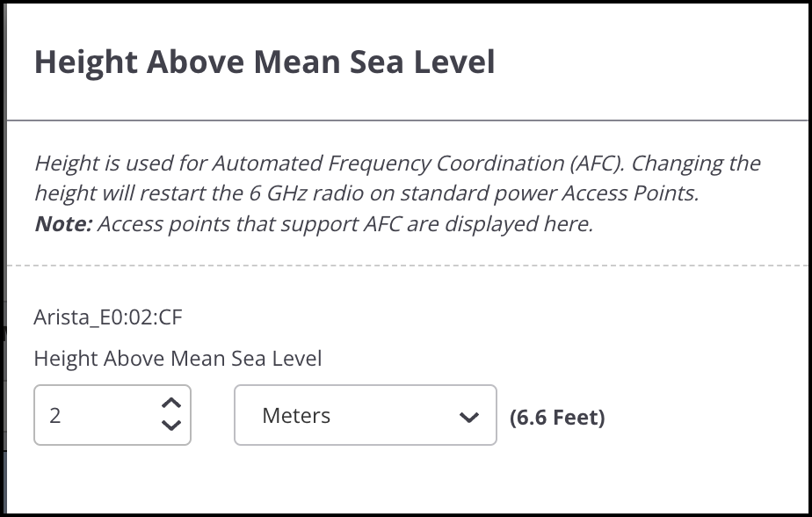Click the dashed separator above the access point
Image resolution: width=812 pixels, height=517 pixels.
pos(406,265)
